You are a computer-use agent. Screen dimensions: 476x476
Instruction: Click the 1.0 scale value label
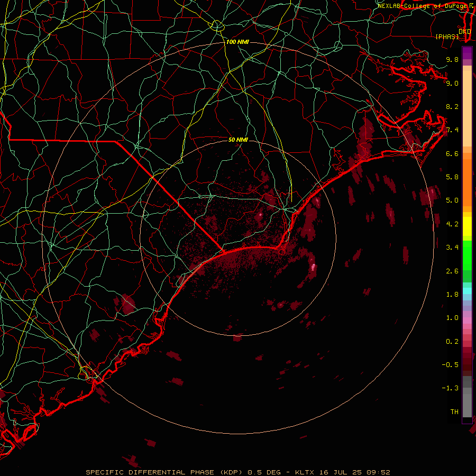coord(452,318)
